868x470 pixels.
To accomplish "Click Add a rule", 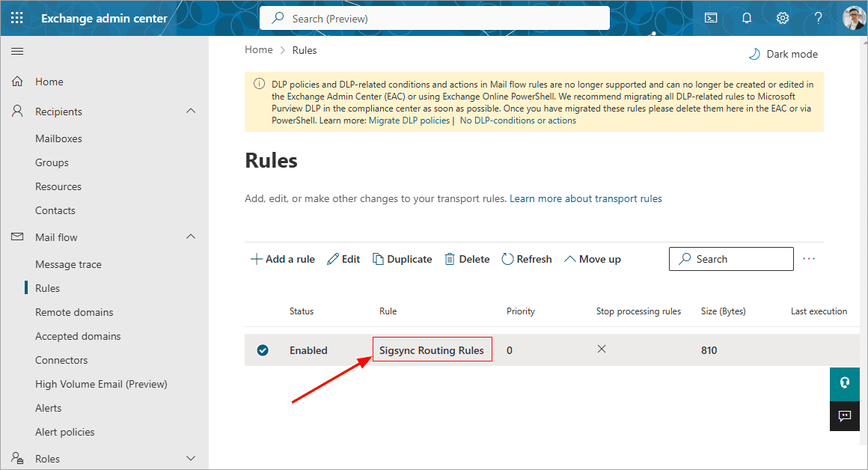I will coord(283,259).
